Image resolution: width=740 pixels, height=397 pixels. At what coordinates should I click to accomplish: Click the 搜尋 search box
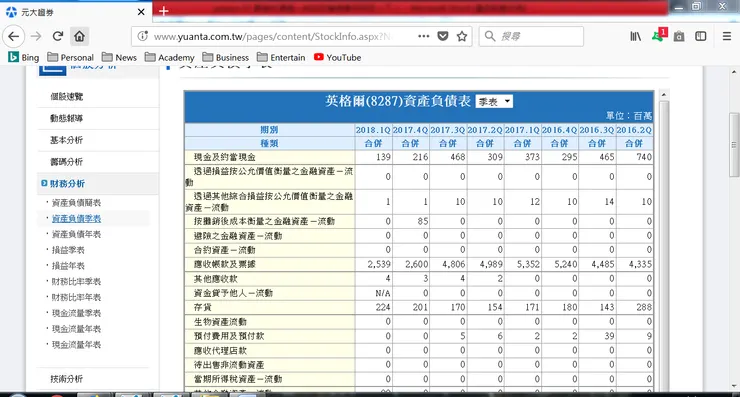click(531, 36)
